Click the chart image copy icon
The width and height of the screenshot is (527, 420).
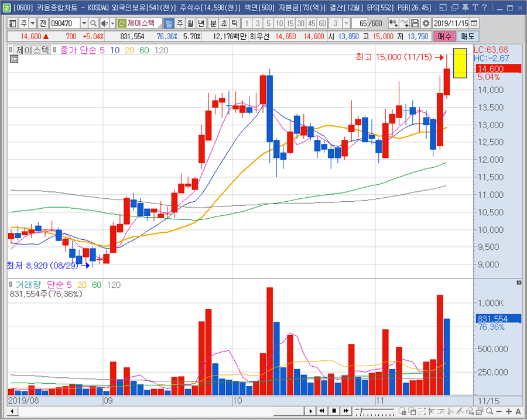[480, 411]
